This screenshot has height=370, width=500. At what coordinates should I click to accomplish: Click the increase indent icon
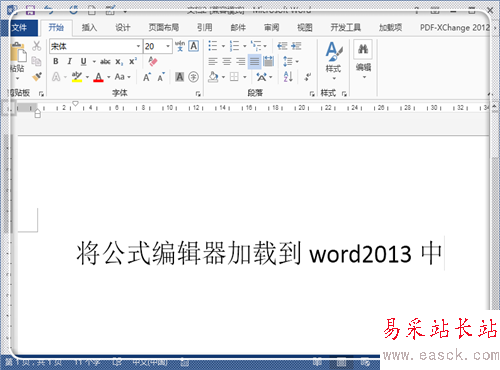point(296,46)
